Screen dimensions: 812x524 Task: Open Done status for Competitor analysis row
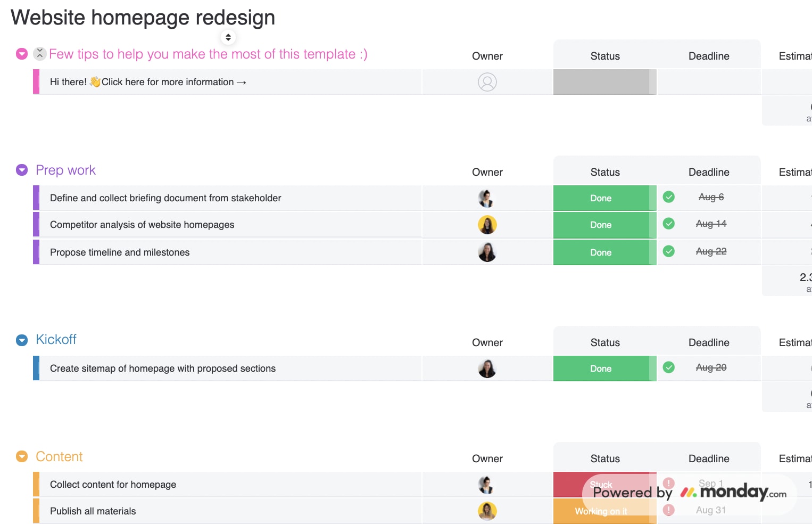(604, 225)
